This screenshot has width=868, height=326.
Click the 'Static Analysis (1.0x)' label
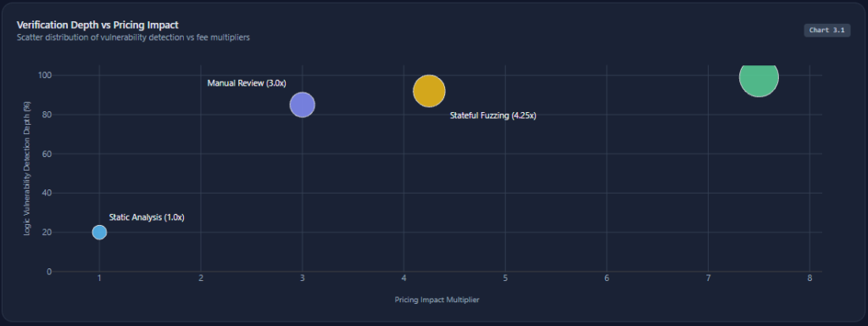[x=147, y=217]
